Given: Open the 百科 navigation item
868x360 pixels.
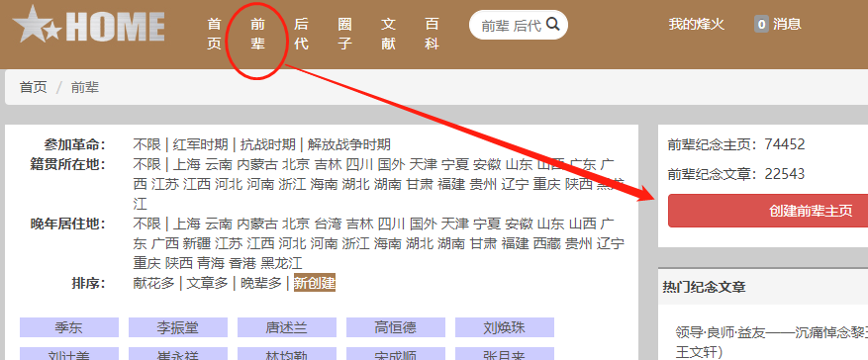Looking at the screenshot, I should (x=432, y=34).
